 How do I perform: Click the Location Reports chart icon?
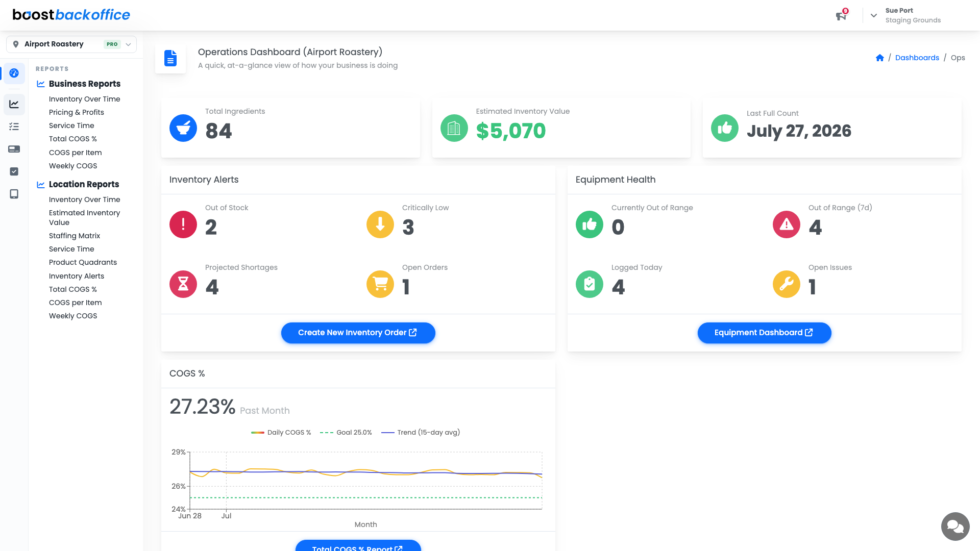tap(41, 184)
